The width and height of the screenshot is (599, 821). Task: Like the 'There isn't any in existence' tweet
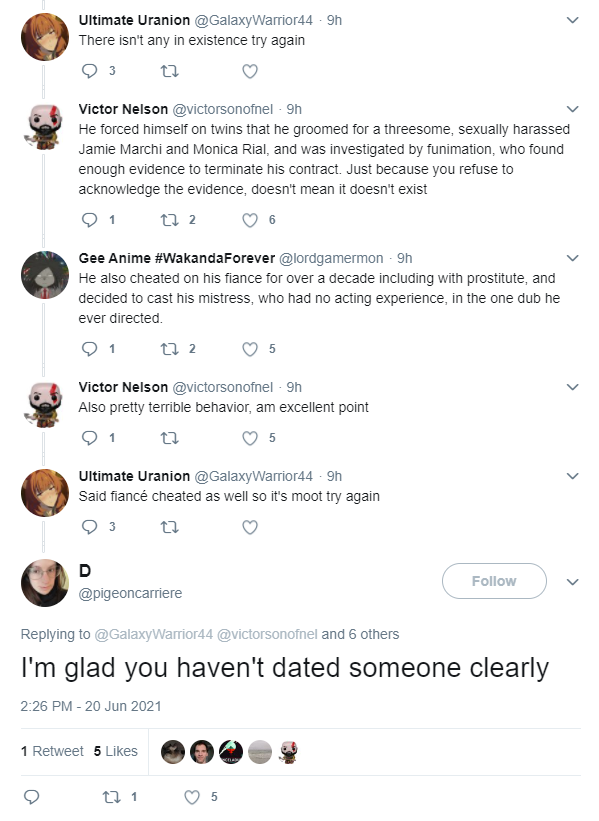(x=250, y=71)
